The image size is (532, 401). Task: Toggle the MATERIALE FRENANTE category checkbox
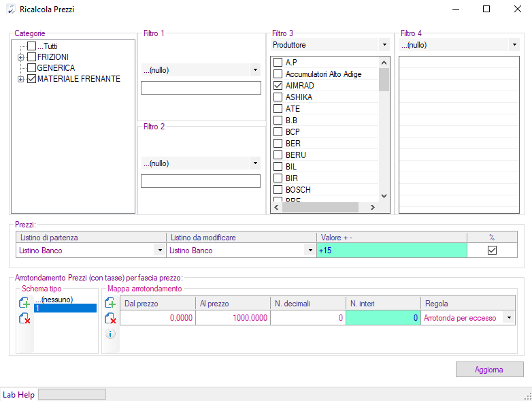tap(31, 79)
